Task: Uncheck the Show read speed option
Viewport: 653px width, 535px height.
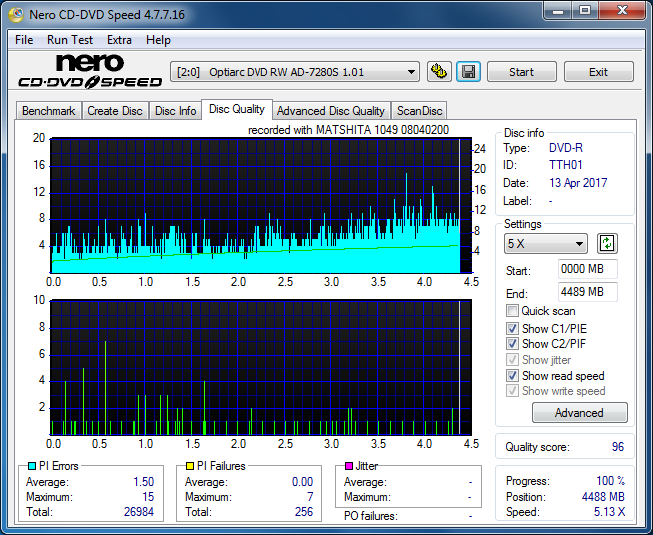Action: tap(513, 376)
